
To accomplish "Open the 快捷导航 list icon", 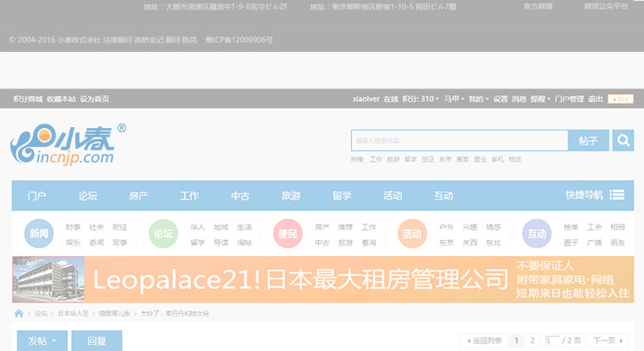I will pyautogui.click(x=616, y=195).
